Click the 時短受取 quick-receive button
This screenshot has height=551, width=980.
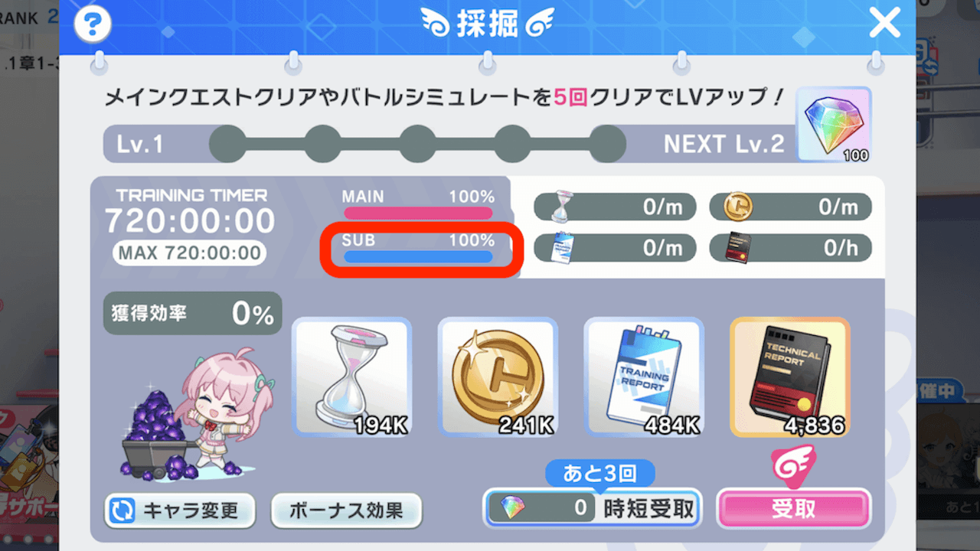(592, 508)
